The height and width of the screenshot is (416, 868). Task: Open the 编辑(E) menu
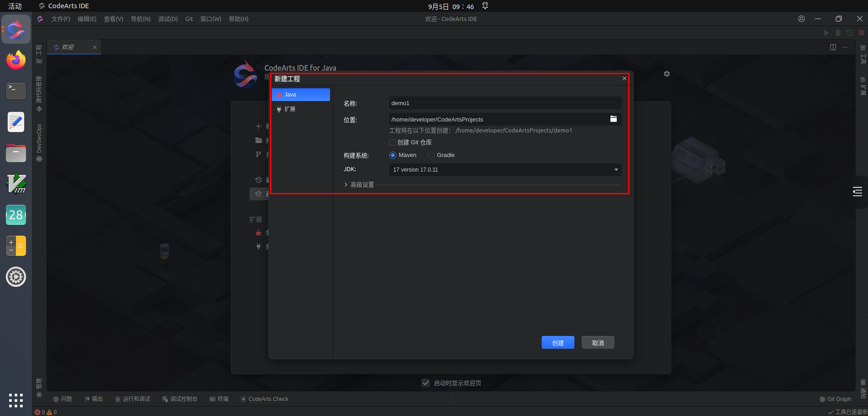[x=87, y=19]
